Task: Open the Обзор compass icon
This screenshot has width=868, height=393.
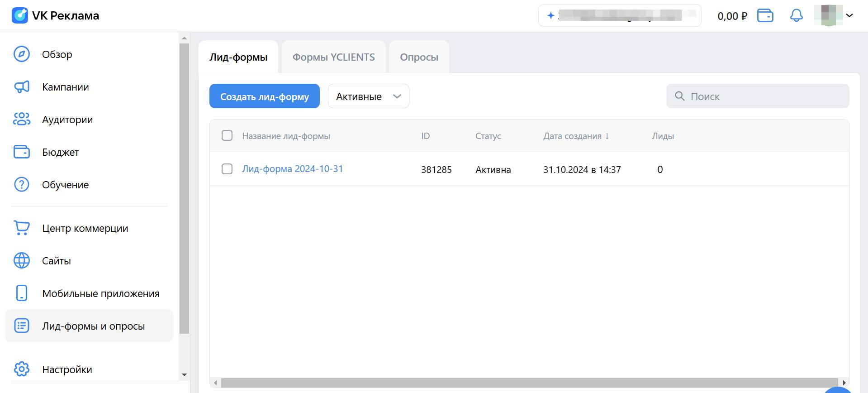Action: (22, 54)
